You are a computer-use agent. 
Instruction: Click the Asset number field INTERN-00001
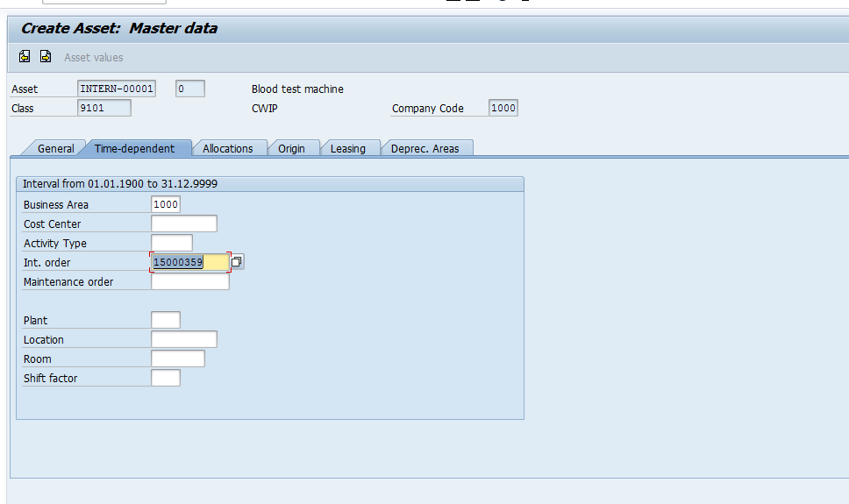[x=117, y=89]
